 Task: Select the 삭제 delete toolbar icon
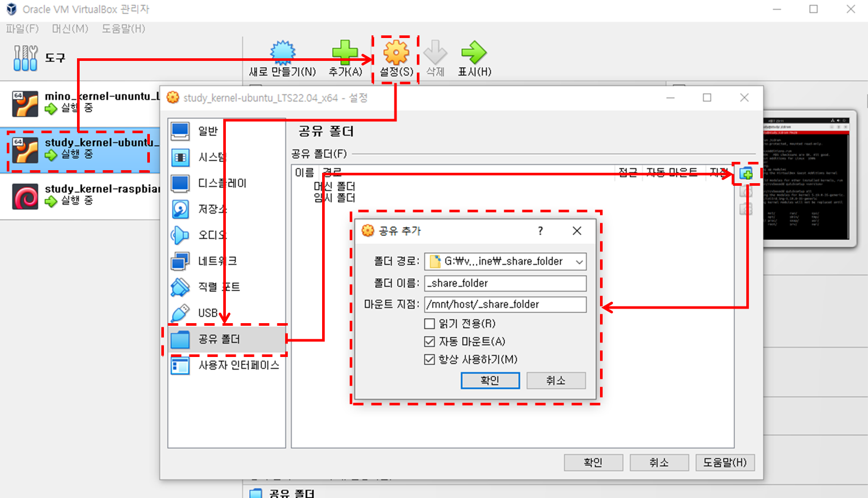[x=435, y=57]
